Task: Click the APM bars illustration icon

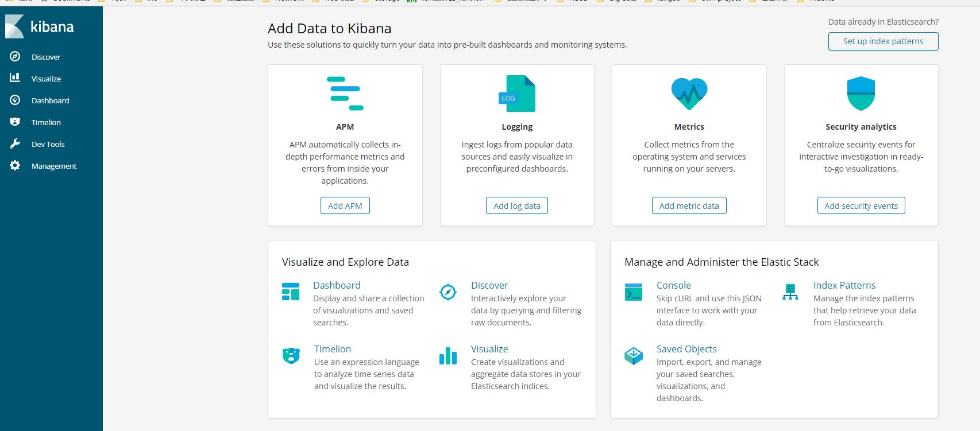Action: coord(345,93)
